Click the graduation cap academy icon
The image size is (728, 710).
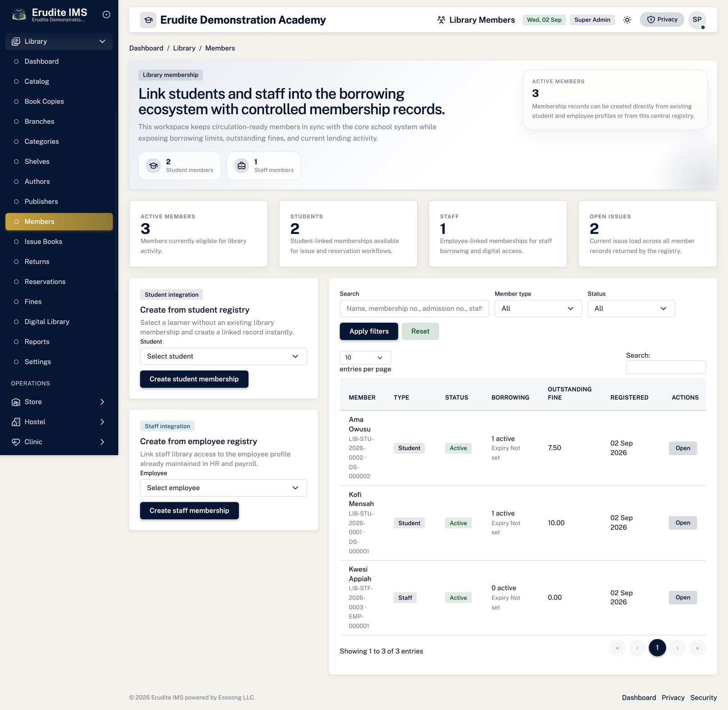148,20
